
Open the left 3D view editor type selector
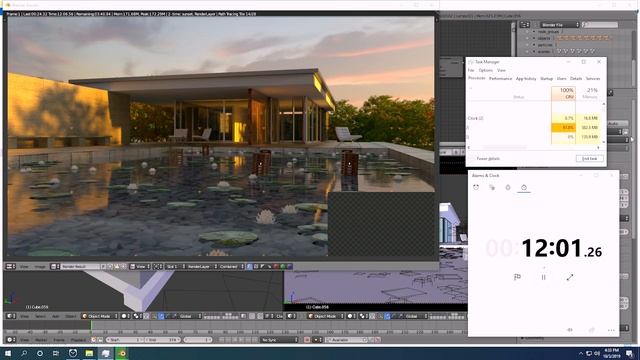coord(11,316)
